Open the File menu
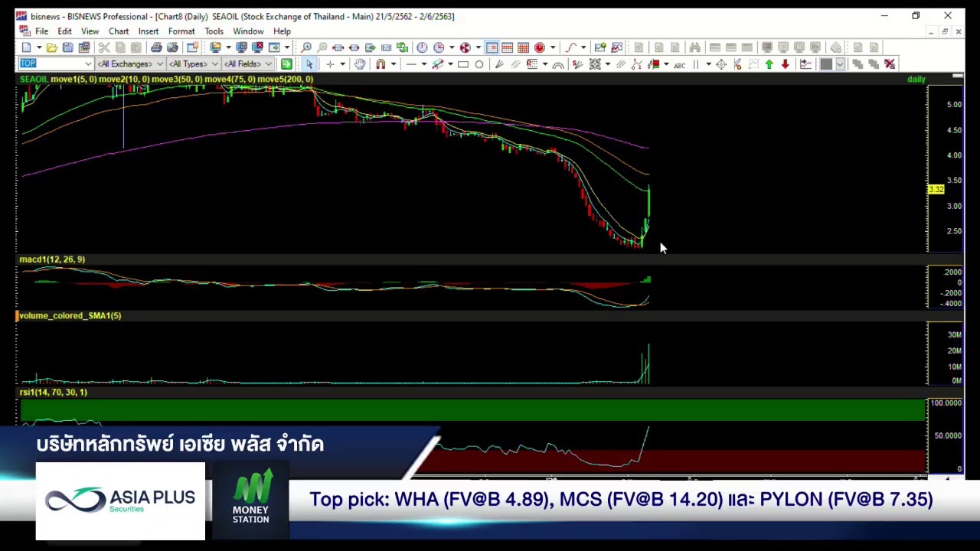 coord(41,31)
